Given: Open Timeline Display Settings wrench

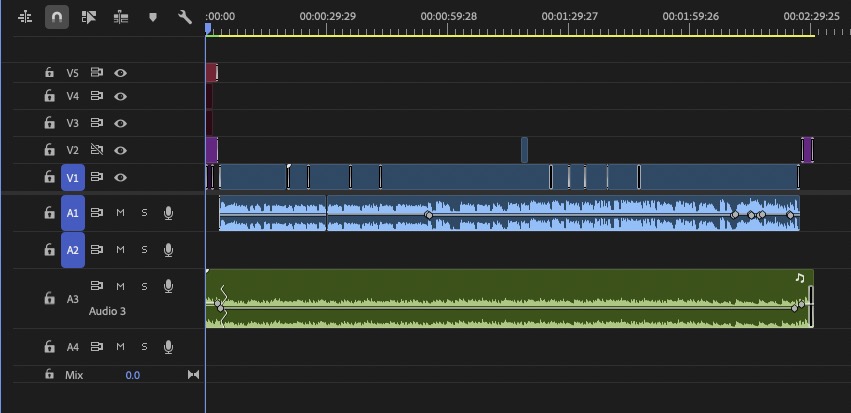Looking at the screenshot, I should pos(185,17).
